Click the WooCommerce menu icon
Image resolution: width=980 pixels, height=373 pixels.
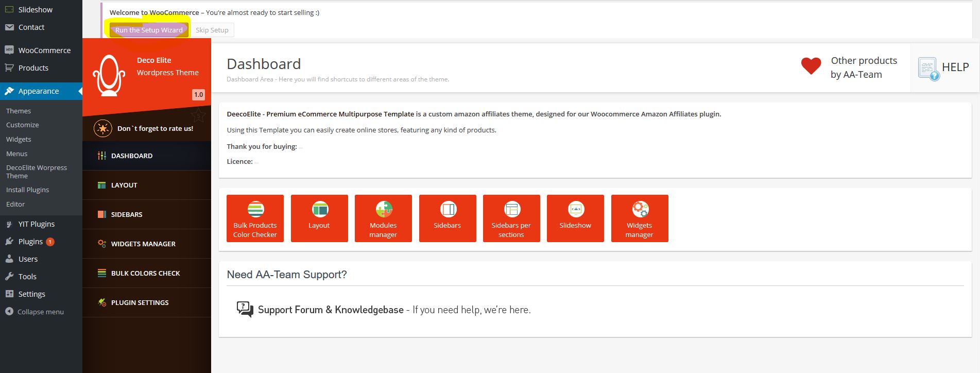click(x=9, y=50)
